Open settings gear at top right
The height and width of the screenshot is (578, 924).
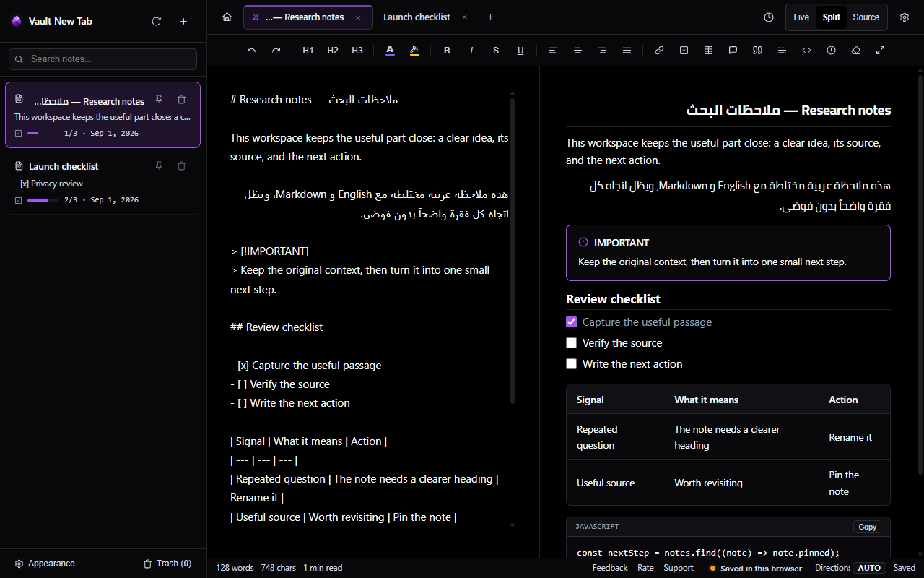(x=905, y=17)
